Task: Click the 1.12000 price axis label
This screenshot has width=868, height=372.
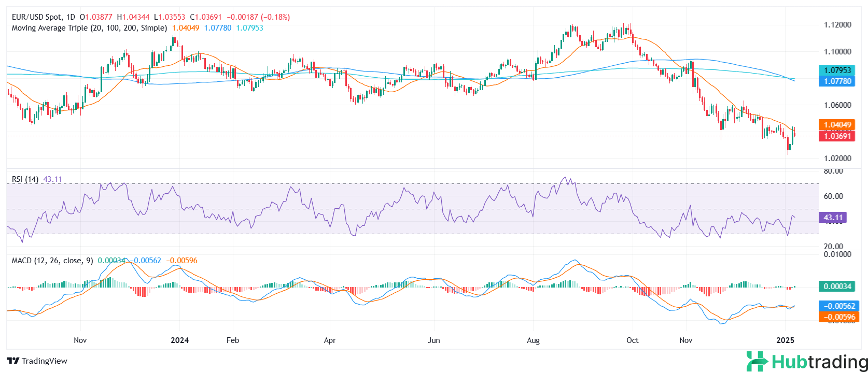Action: 837,25
